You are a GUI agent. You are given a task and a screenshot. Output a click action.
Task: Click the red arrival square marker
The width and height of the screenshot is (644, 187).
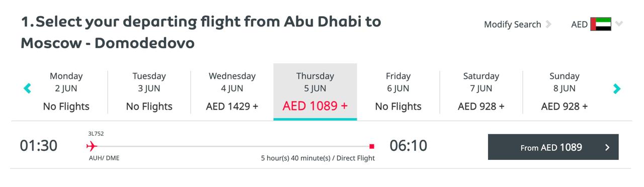(x=372, y=146)
